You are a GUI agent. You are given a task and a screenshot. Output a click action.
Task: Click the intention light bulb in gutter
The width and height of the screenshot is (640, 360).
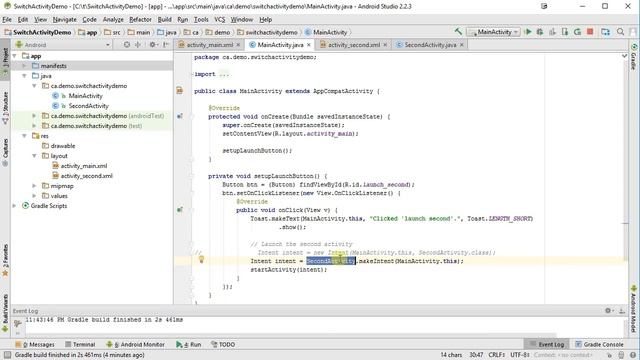[x=201, y=259]
